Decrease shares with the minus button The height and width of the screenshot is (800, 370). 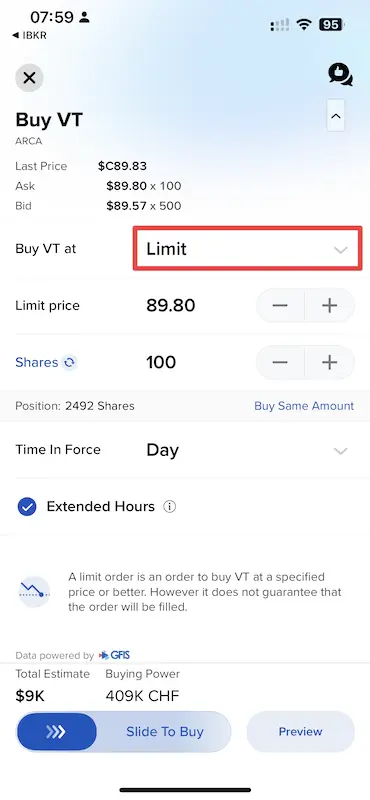click(x=280, y=362)
